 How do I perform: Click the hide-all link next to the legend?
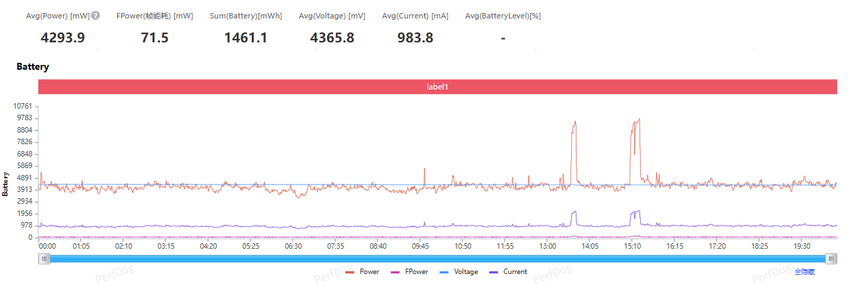tap(804, 272)
